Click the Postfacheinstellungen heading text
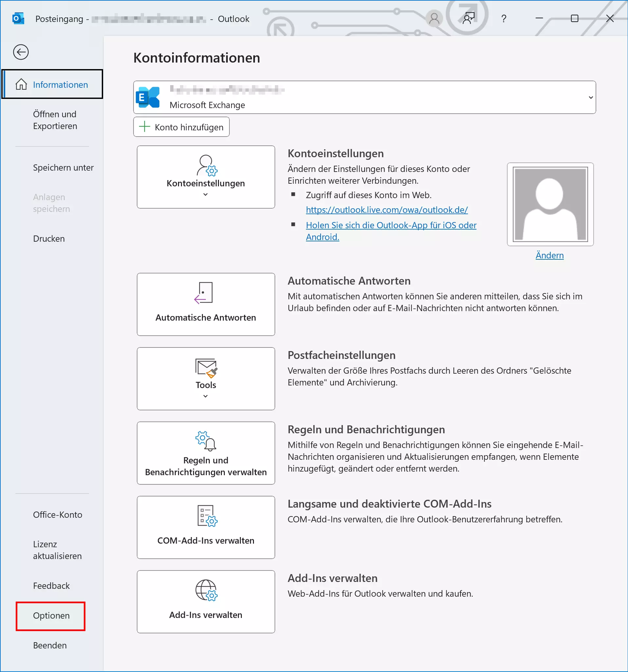Screen dimensions: 628x672 point(342,355)
